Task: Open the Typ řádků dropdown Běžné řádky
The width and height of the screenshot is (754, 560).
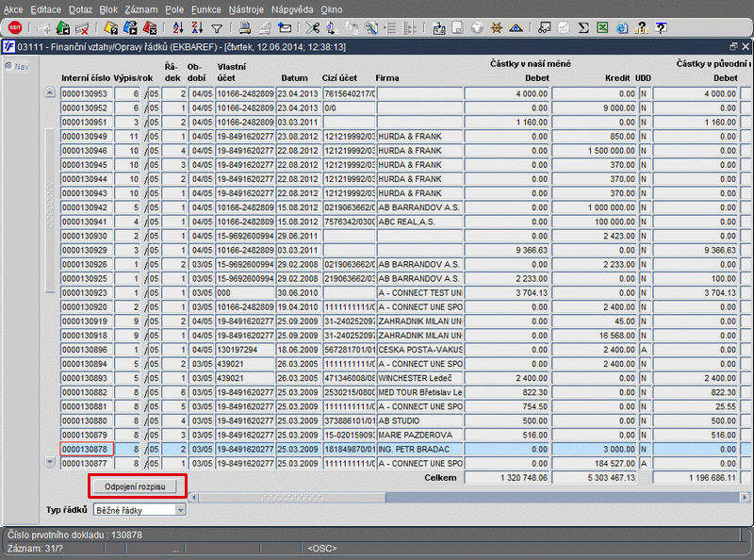Action: pos(139,510)
